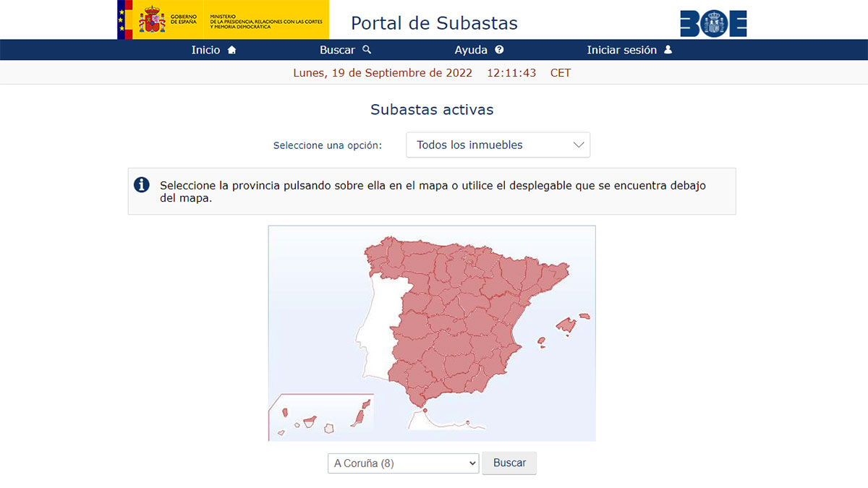Screen dimensions: 868x488
Task: Click the Spanish flag in the top banner
Action: click(x=121, y=20)
